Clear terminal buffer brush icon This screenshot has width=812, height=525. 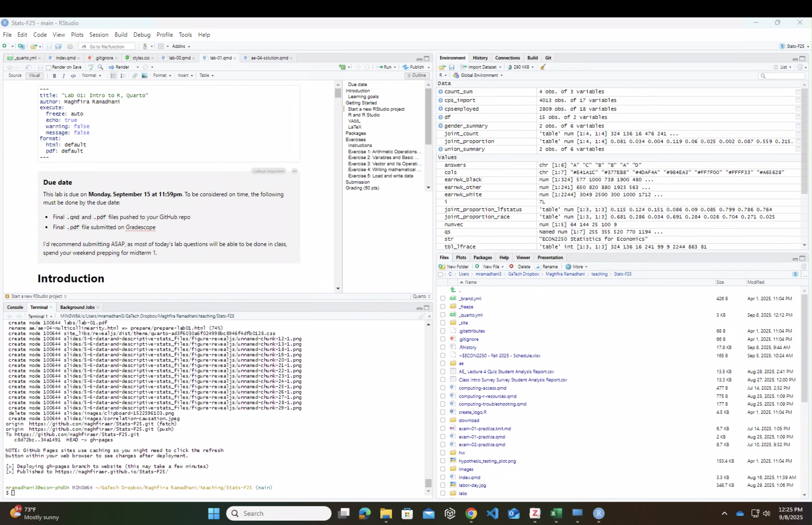point(422,316)
